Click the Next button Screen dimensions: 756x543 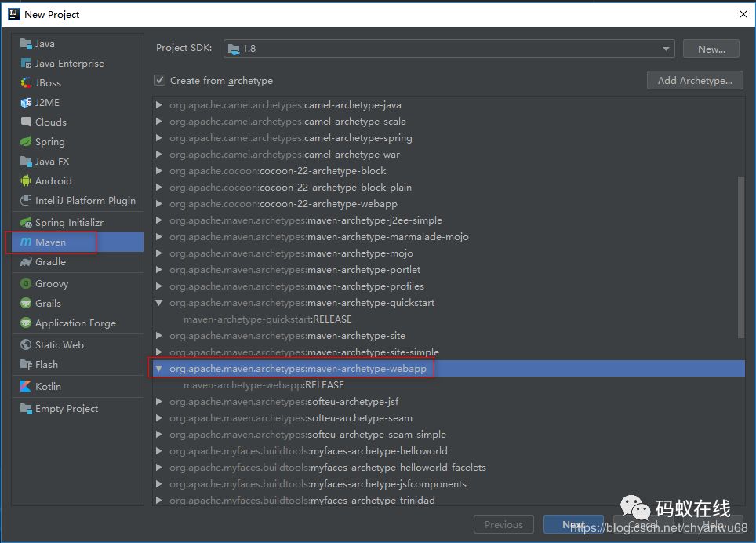[x=573, y=524]
